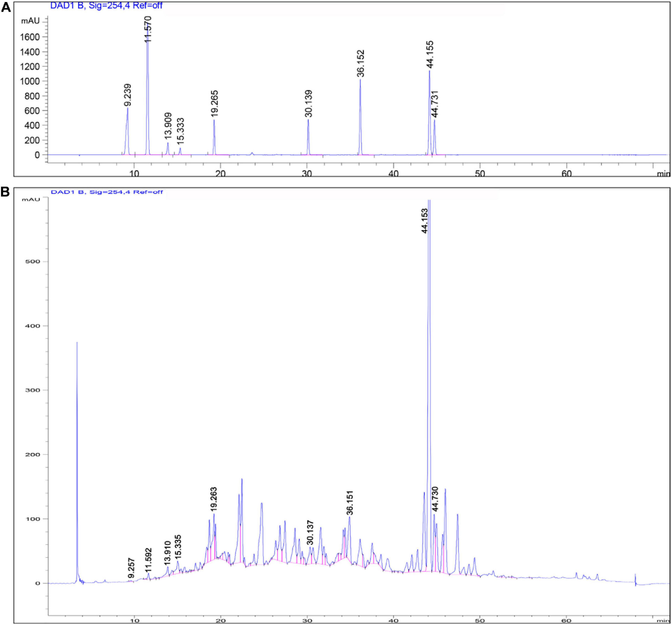Click the 36.152 peak label in panel A

tap(361, 63)
